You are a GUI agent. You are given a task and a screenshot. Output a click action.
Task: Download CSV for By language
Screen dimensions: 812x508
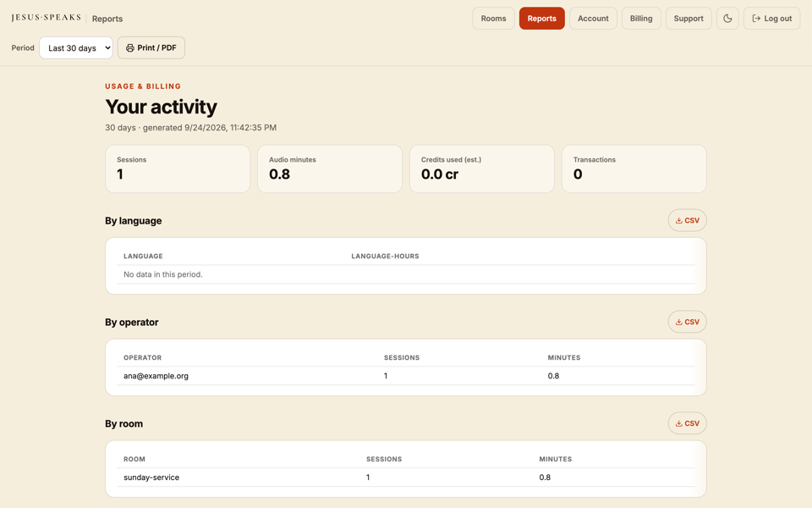click(x=687, y=220)
